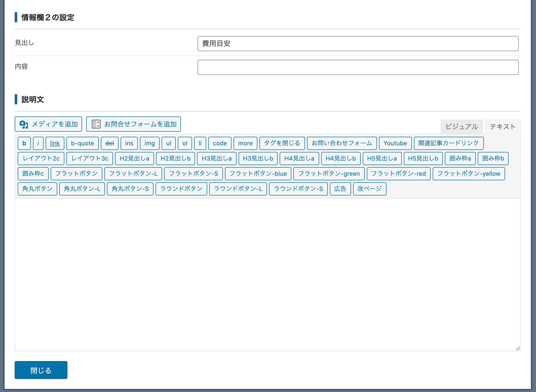Screen dimensions: 536x392
Task: Insert plain フラットボタン
Action: [x=76, y=174]
